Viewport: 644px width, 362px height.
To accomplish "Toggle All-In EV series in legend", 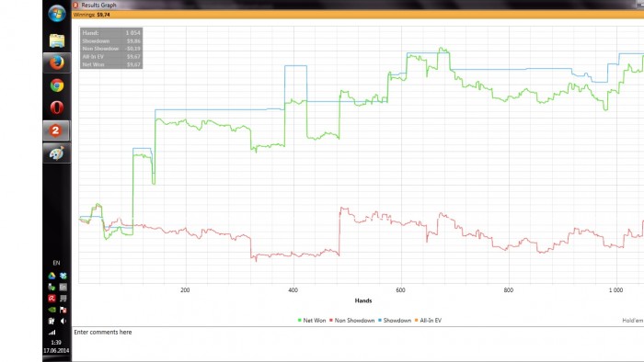I will [428, 321].
